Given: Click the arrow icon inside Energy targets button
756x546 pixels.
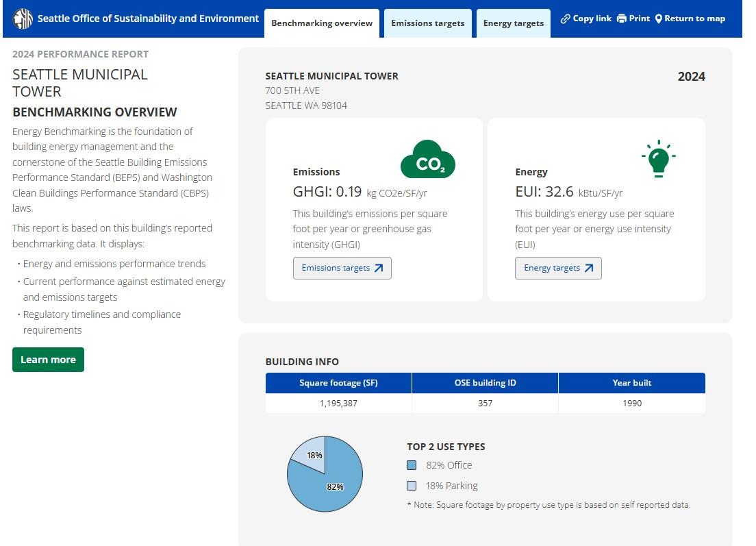Looking at the screenshot, I should click(x=589, y=269).
